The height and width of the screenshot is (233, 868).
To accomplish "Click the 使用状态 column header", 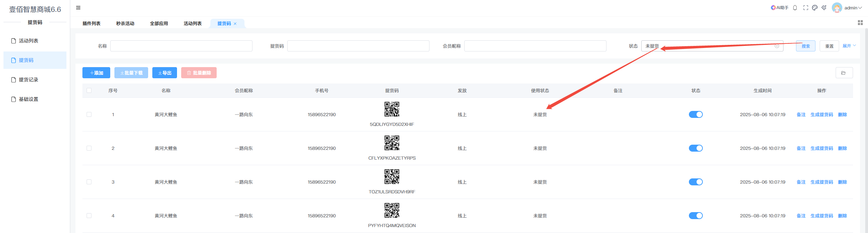I will 540,90.
